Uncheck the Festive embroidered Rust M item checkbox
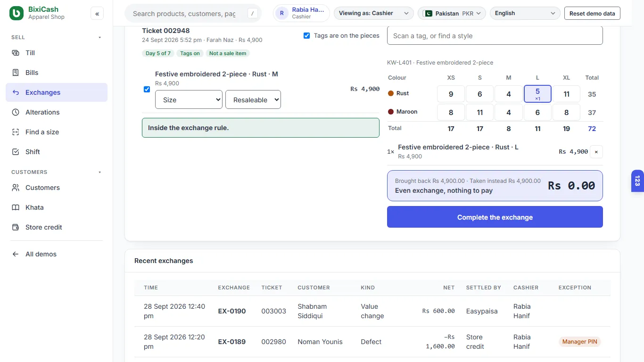The height and width of the screenshot is (362, 644). point(147,89)
